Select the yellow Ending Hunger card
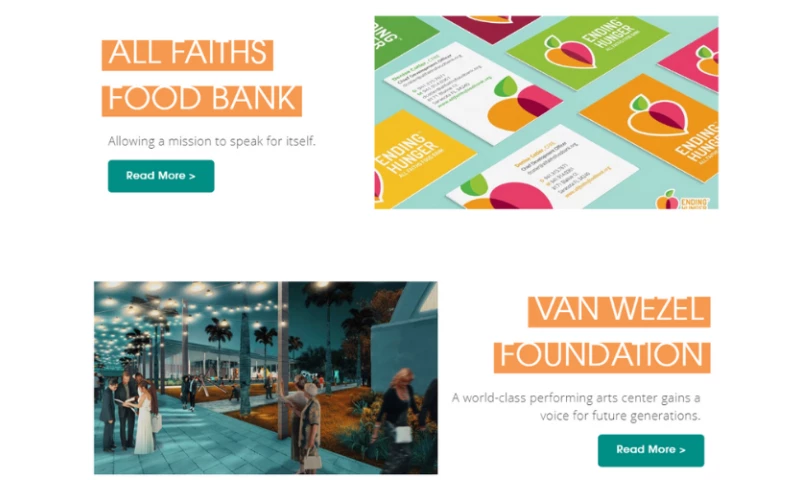Viewport: 800px width, 480px height. click(419, 159)
